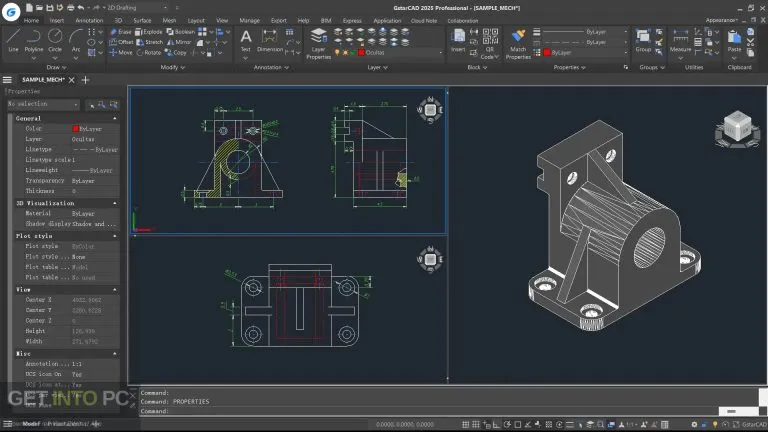Click the Stretch tool
The image size is (768, 432).
point(149,42)
